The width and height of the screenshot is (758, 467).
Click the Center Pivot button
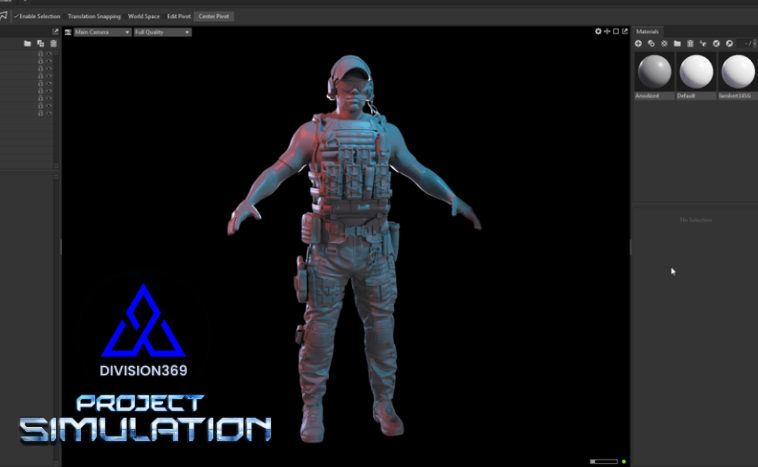click(214, 16)
